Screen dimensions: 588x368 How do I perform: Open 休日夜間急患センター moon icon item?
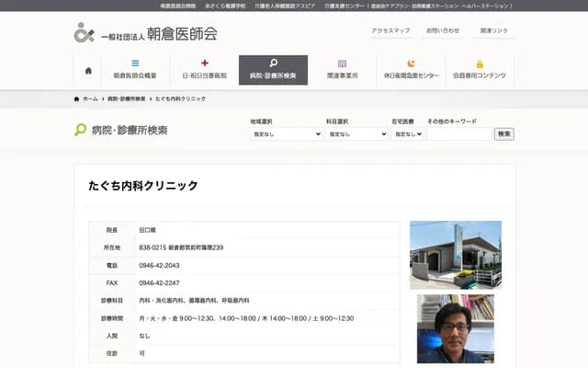[411, 70]
